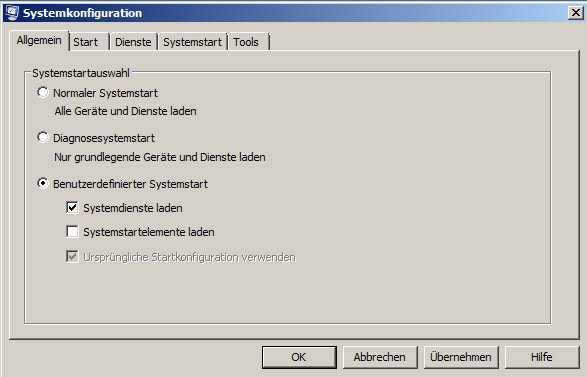Screen dimensions: 587x377
Task: Click the Systemkonfiguration title bar icon
Action: (12, 13)
